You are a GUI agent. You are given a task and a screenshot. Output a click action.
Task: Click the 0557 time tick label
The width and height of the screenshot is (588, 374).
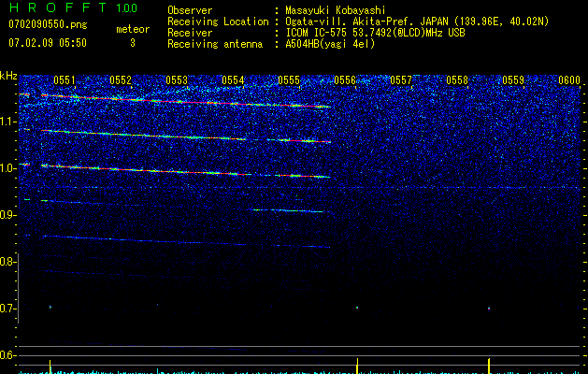coord(401,80)
